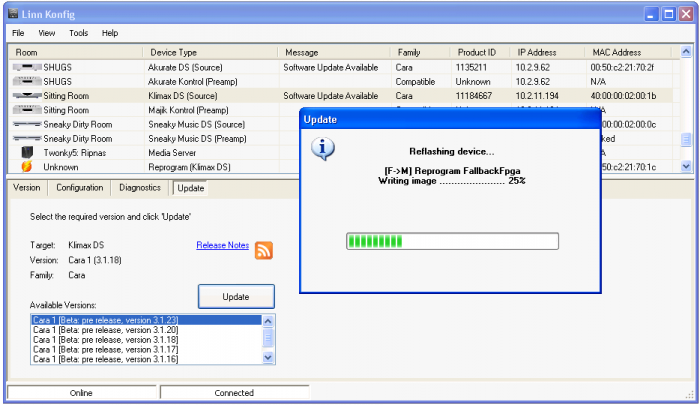Open the View menu
The image size is (700, 405).
tap(46, 33)
